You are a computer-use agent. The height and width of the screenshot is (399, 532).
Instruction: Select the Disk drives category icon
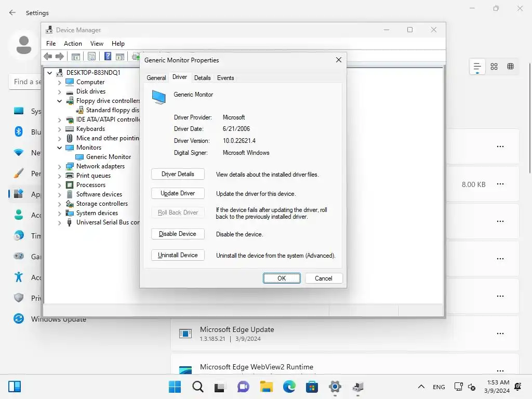(70, 91)
